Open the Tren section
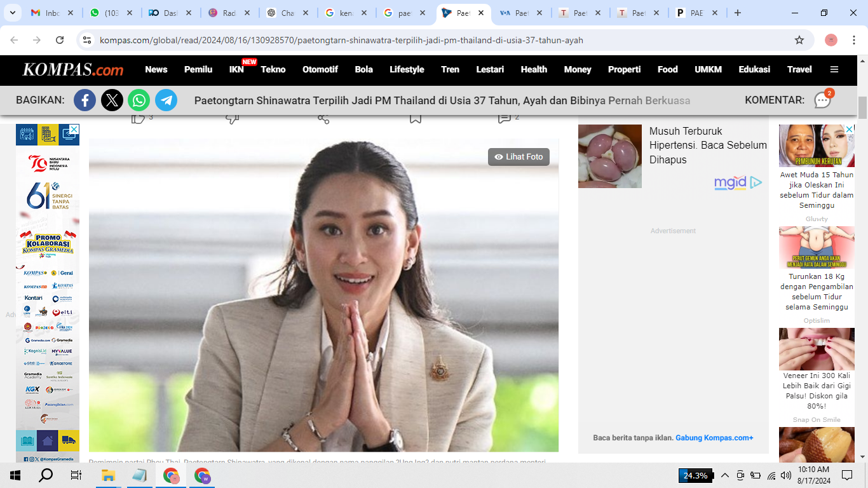This screenshot has width=868, height=488. pyautogui.click(x=450, y=69)
